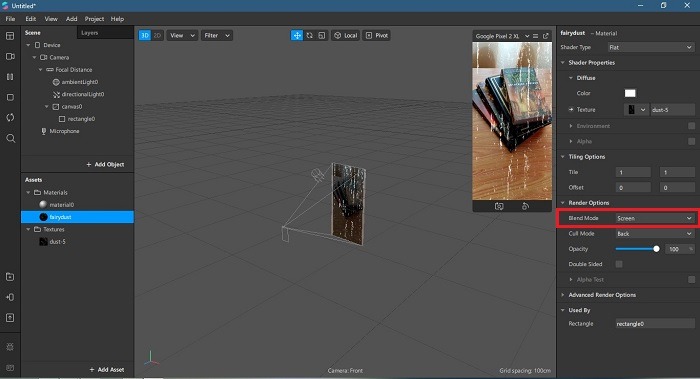Check the Double Sided option
The height and width of the screenshot is (379, 700).
point(619,264)
